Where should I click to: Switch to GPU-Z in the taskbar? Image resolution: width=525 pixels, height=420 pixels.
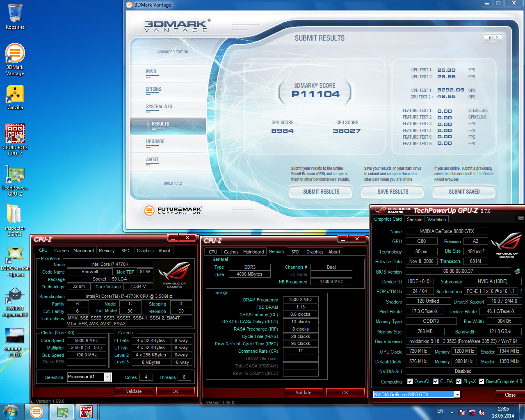[62, 412]
